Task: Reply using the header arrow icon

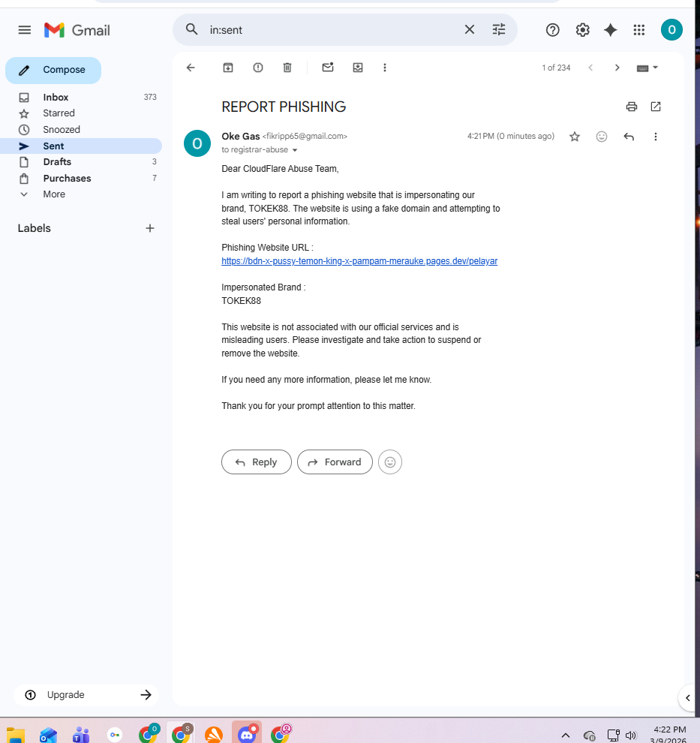Action: pyautogui.click(x=629, y=137)
